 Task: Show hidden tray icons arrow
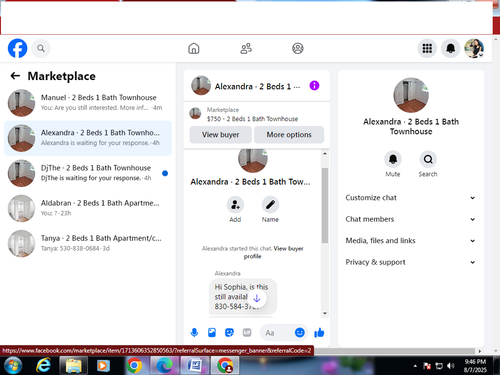[x=415, y=366]
